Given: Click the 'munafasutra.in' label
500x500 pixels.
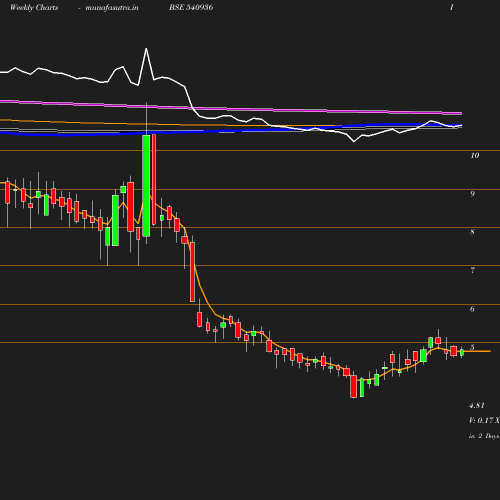Looking at the screenshot, I should tap(112, 8).
